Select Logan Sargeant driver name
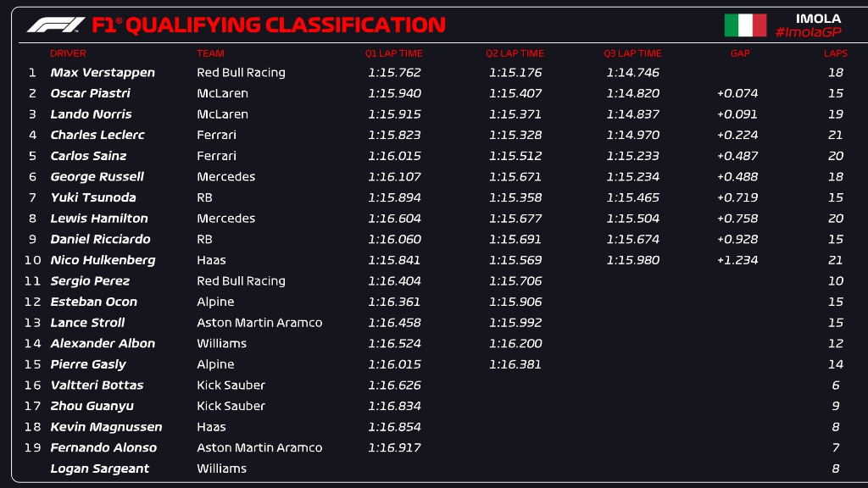 tap(100, 469)
